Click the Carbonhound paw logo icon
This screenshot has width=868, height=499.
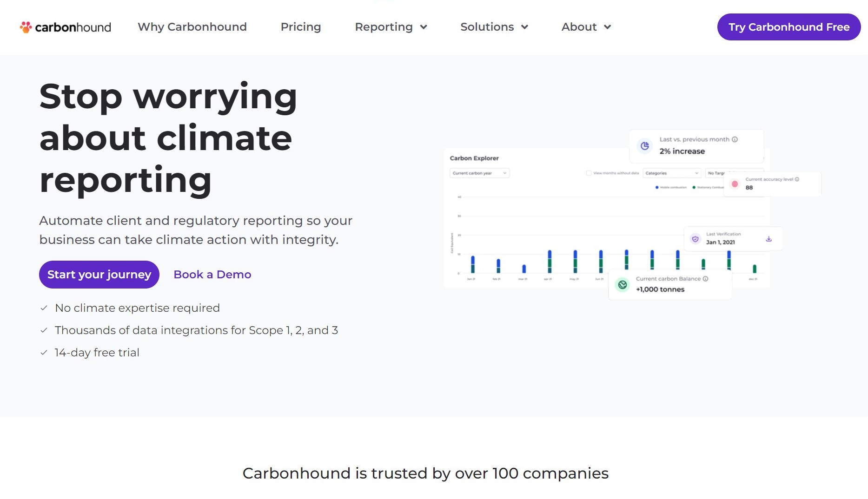[26, 27]
